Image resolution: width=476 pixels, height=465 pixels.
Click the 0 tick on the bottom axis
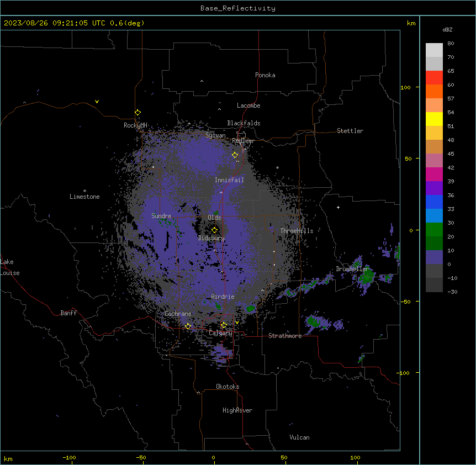coord(213,457)
